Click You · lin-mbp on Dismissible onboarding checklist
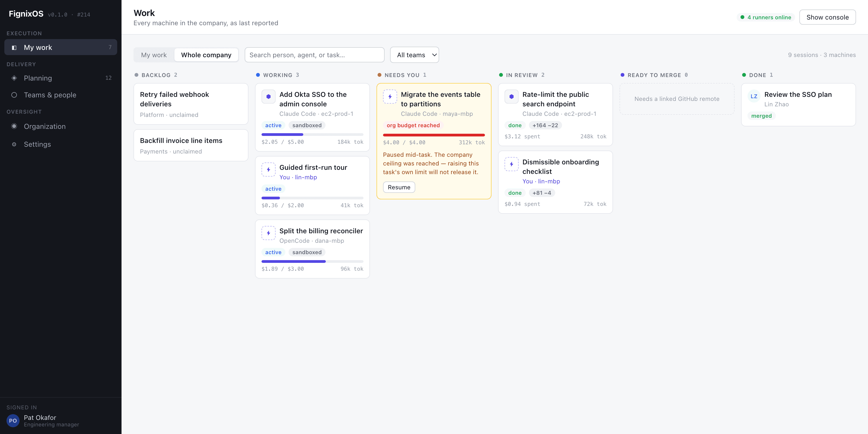This screenshot has height=434, width=868. point(541,181)
